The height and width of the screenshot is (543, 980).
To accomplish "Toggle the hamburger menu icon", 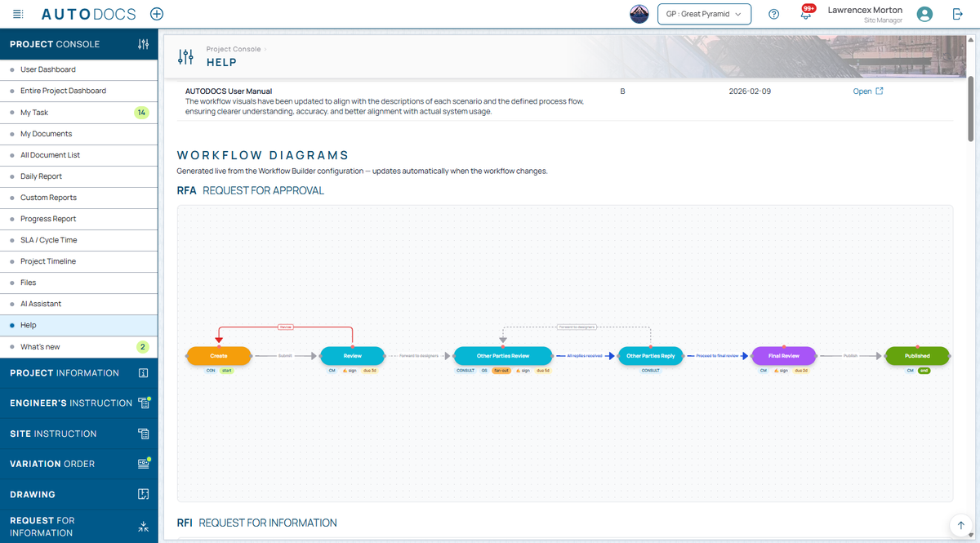I will pos(19,15).
